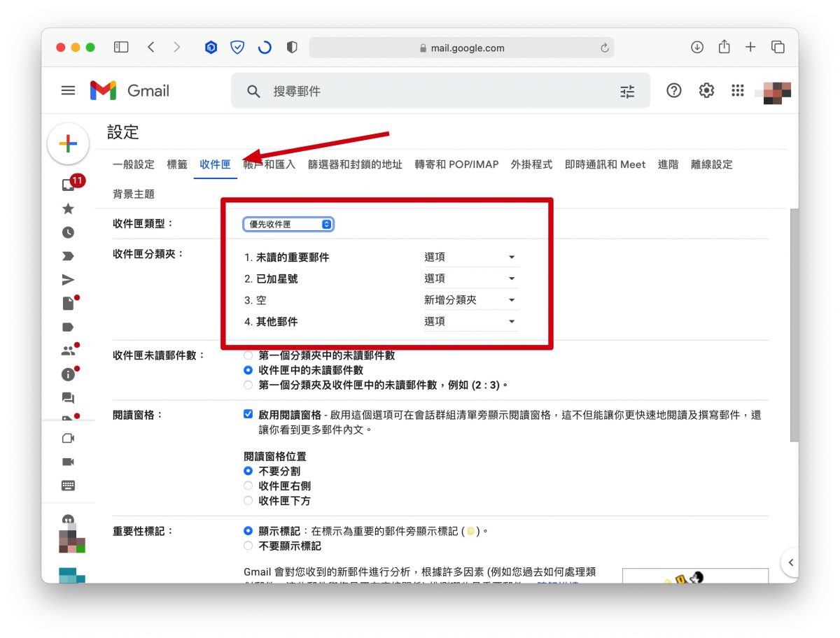The width and height of the screenshot is (840, 638).
Task: Open the Gmail main menu hamburger icon
Action: coord(68,90)
